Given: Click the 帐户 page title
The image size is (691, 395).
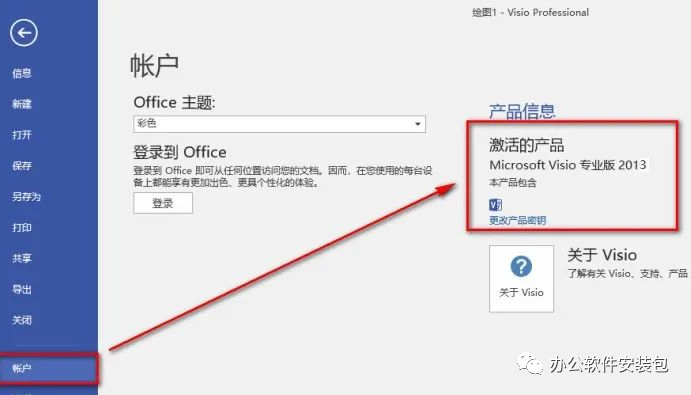Looking at the screenshot, I should click(x=154, y=66).
